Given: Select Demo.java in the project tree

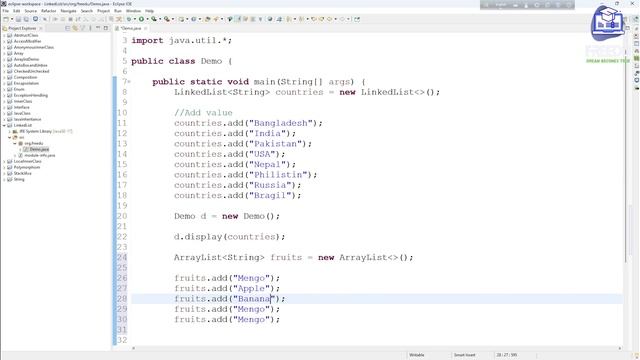Looking at the screenshot, I should pyautogui.click(x=39, y=149).
